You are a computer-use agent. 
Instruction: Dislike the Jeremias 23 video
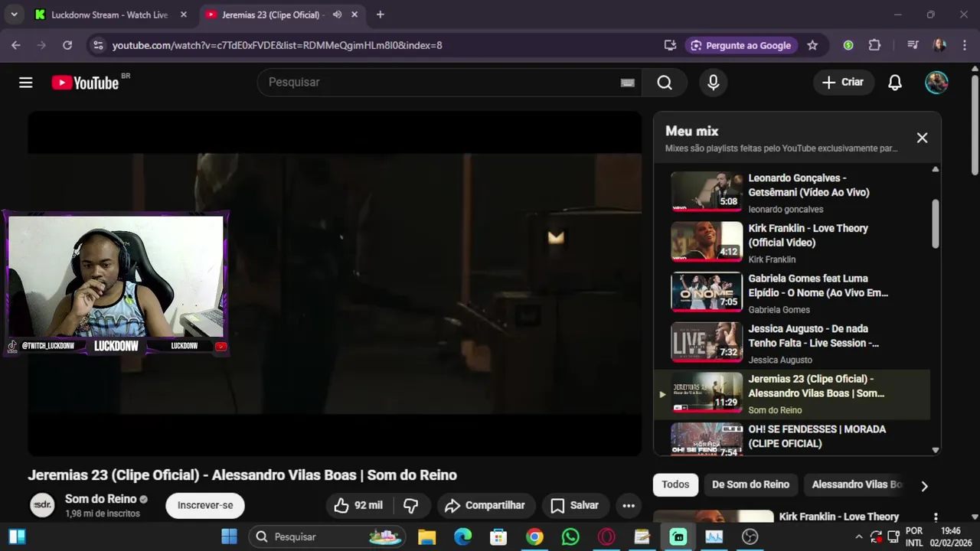click(411, 505)
